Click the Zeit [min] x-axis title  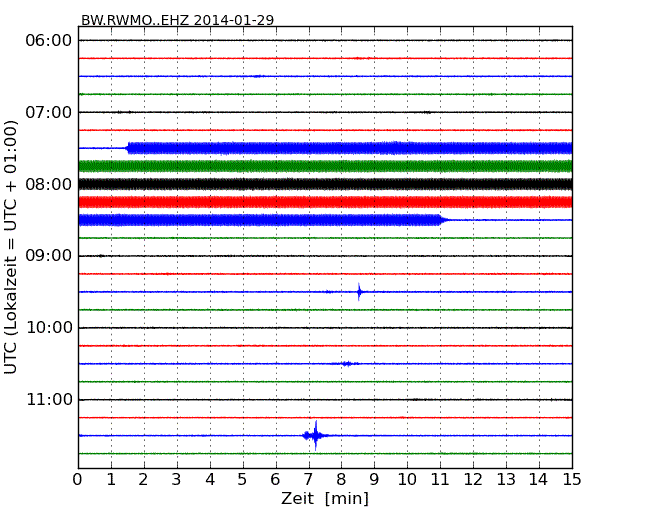325,498
